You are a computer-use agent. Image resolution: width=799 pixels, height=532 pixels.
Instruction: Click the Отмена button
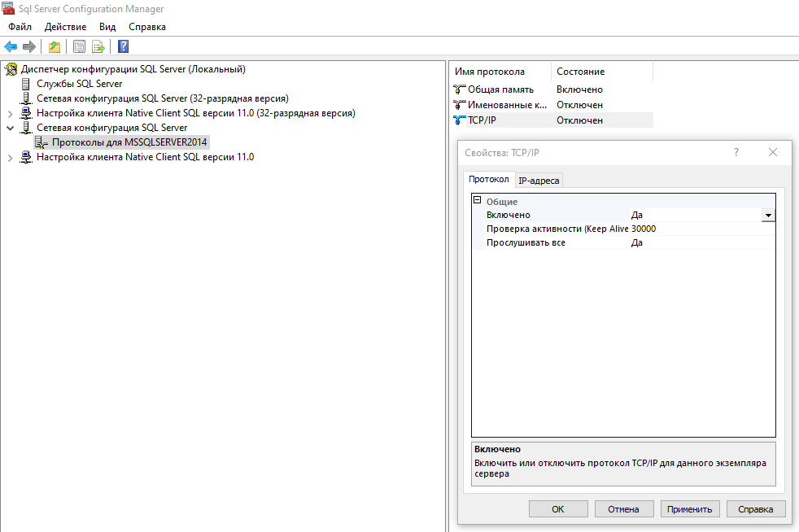click(624, 509)
